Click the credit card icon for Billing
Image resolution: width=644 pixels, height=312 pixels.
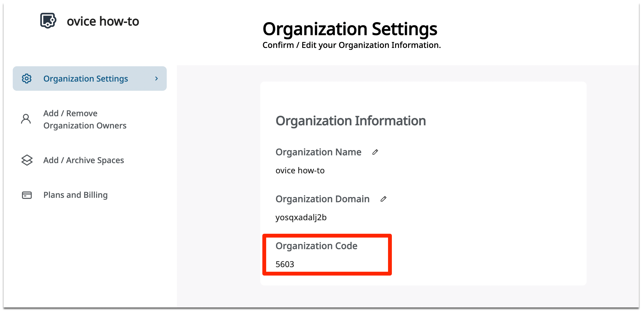point(27,195)
